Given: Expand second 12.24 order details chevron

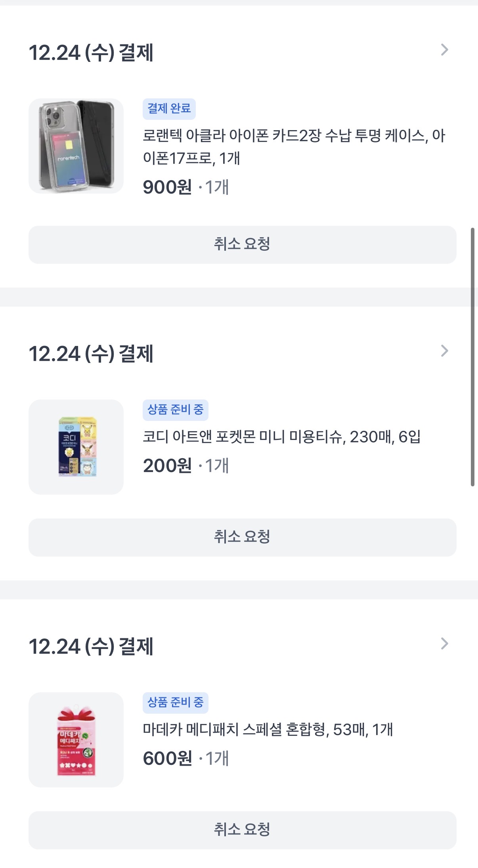Looking at the screenshot, I should 444,351.
